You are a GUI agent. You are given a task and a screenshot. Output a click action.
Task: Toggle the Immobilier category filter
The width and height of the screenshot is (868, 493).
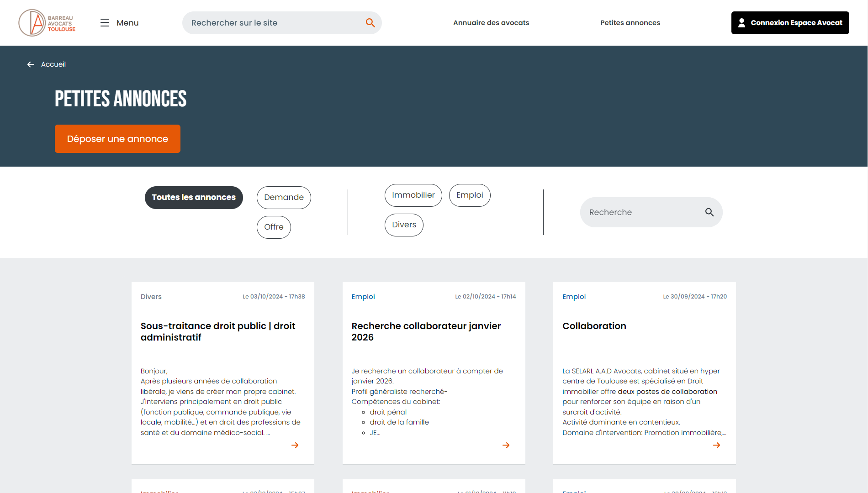[413, 195]
